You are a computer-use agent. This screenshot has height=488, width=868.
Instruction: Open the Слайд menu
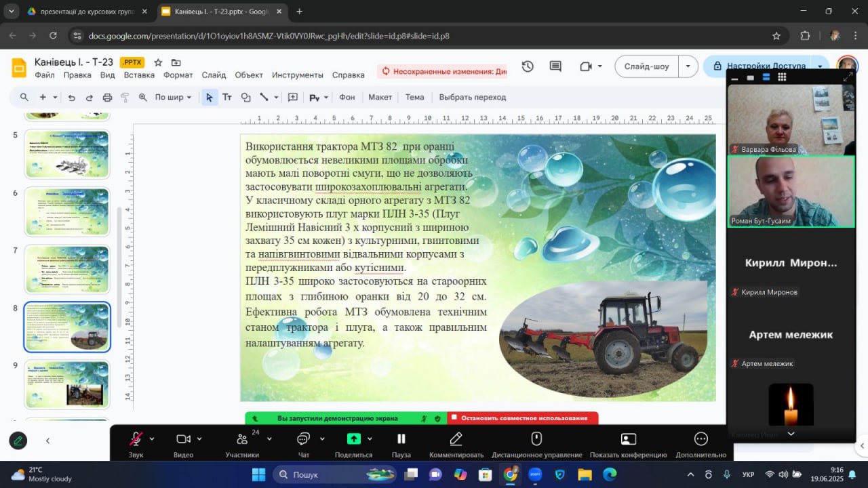pos(214,75)
